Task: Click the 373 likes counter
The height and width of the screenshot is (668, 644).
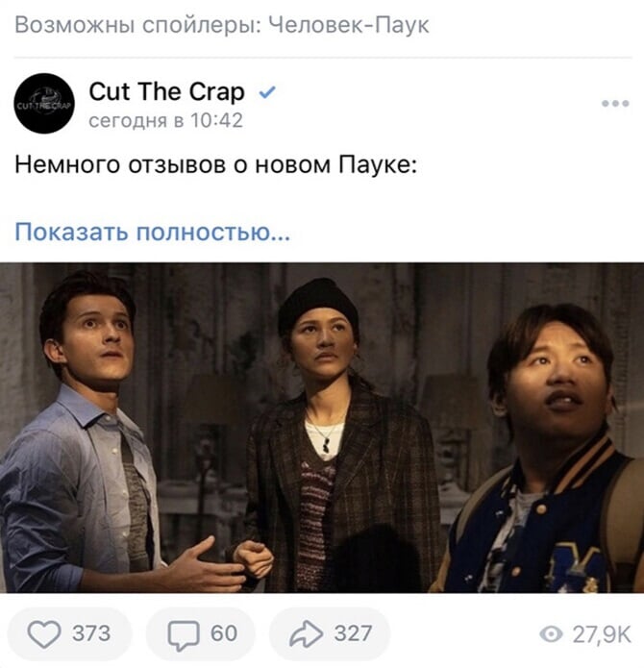Action: 91,633
